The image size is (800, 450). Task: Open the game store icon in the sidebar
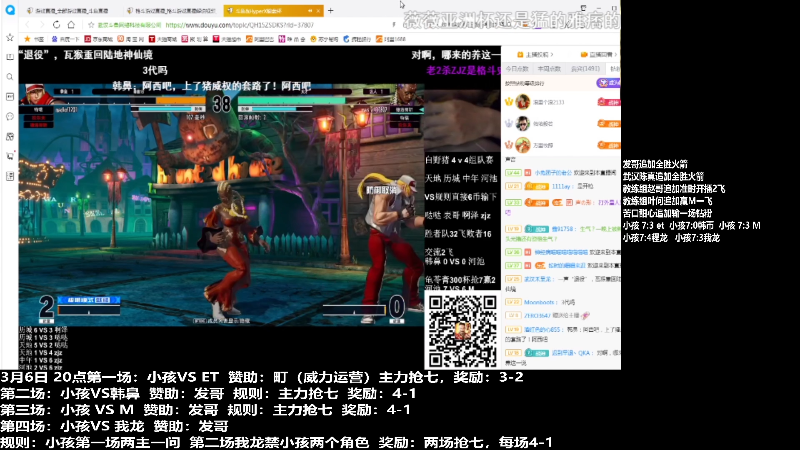pos(10,137)
